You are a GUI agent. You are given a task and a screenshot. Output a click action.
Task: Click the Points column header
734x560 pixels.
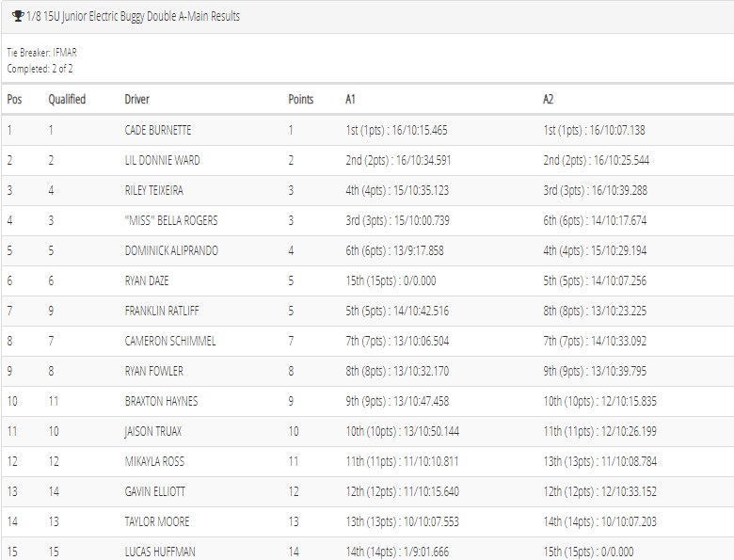click(x=300, y=99)
